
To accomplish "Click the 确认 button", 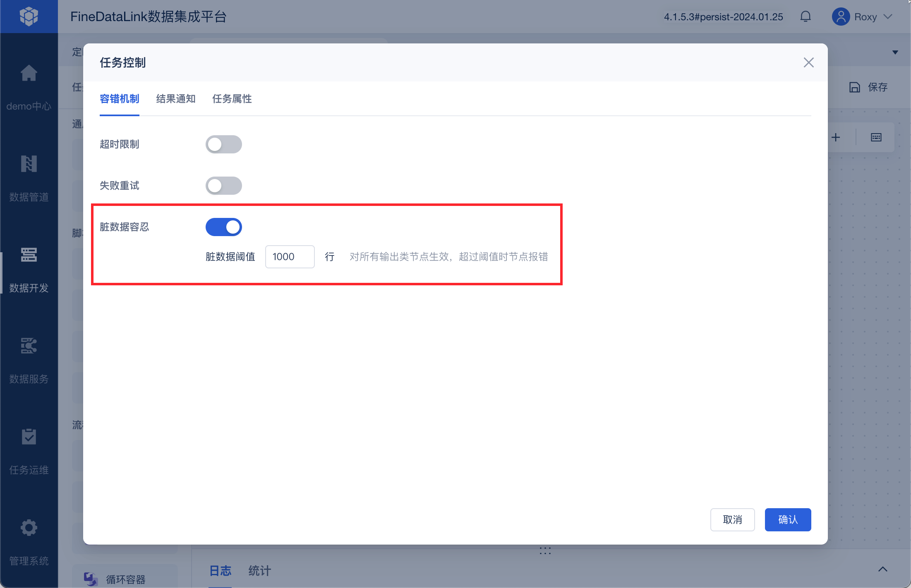I will (x=787, y=520).
